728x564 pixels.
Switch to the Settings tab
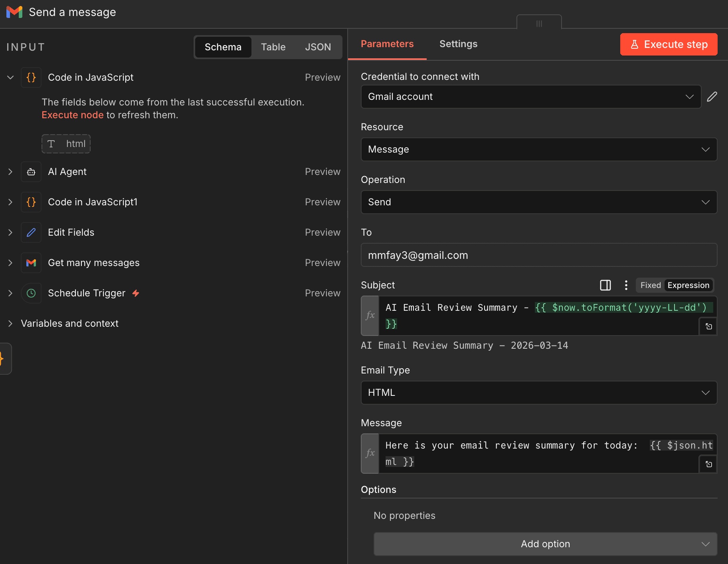(458, 44)
